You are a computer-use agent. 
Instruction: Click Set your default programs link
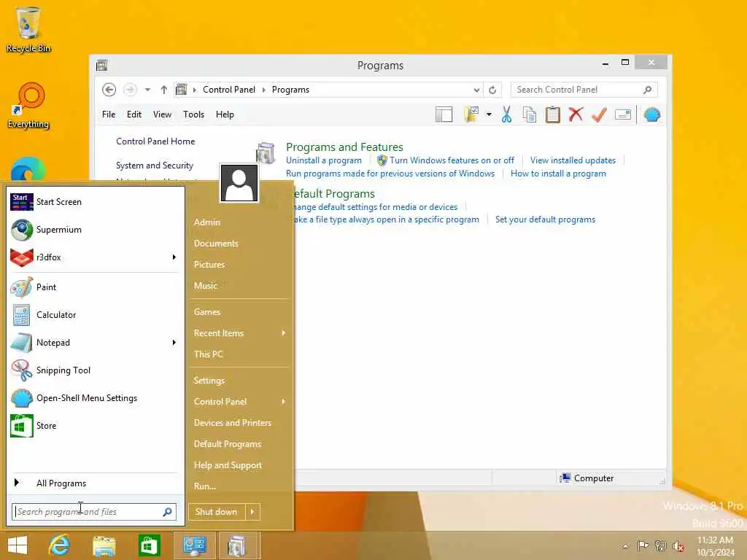click(x=545, y=219)
